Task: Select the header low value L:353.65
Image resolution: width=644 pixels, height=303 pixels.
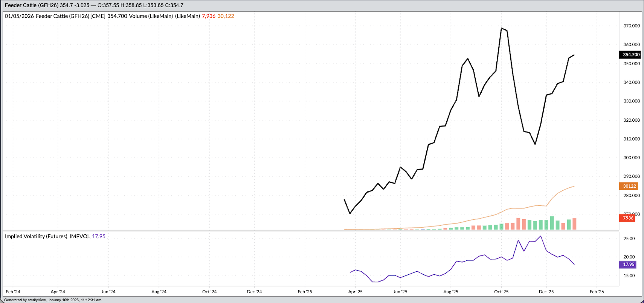Action: 154,5
